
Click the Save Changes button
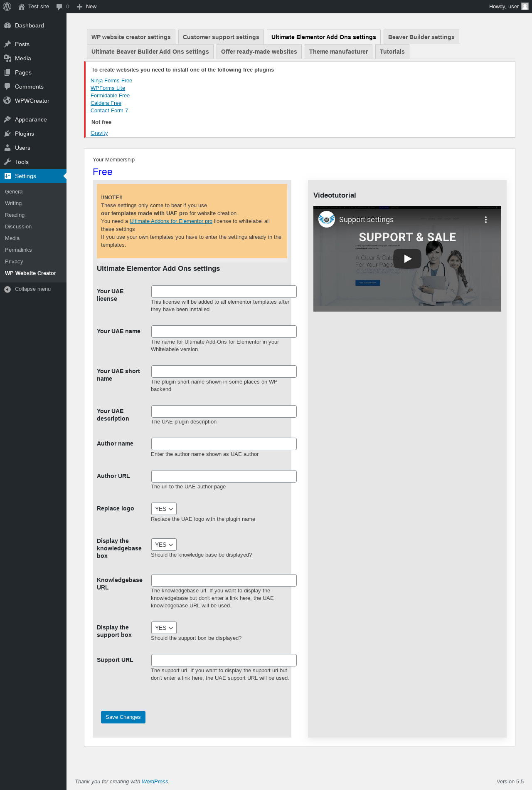click(123, 717)
